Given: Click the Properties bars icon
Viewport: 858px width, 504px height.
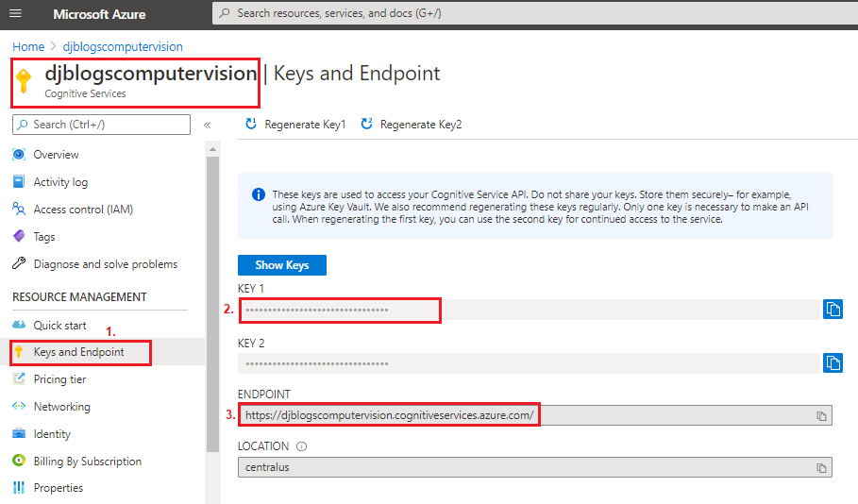Looking at the screenshot, I should [x=19, y=487].
